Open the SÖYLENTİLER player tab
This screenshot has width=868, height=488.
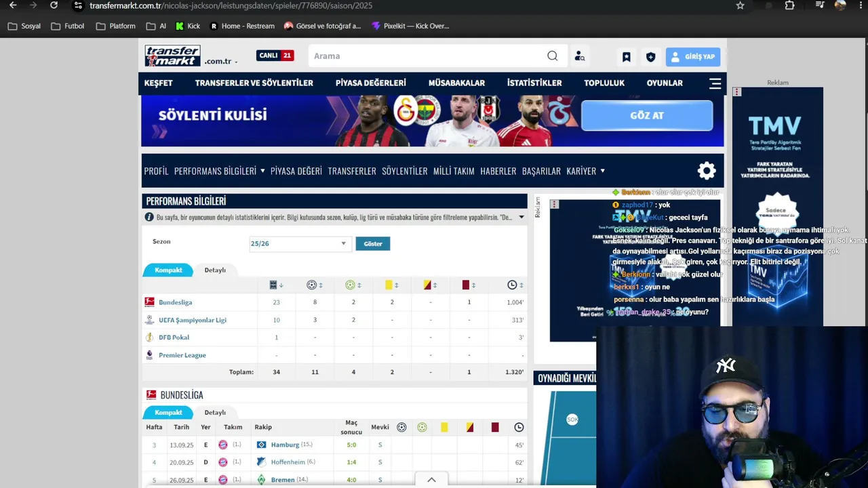pos(405,171)
